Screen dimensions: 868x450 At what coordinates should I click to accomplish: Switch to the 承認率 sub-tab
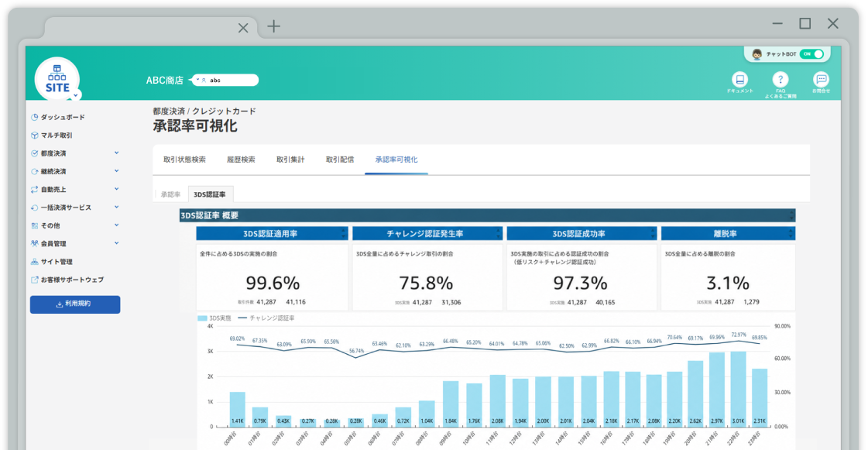(170, 194)
